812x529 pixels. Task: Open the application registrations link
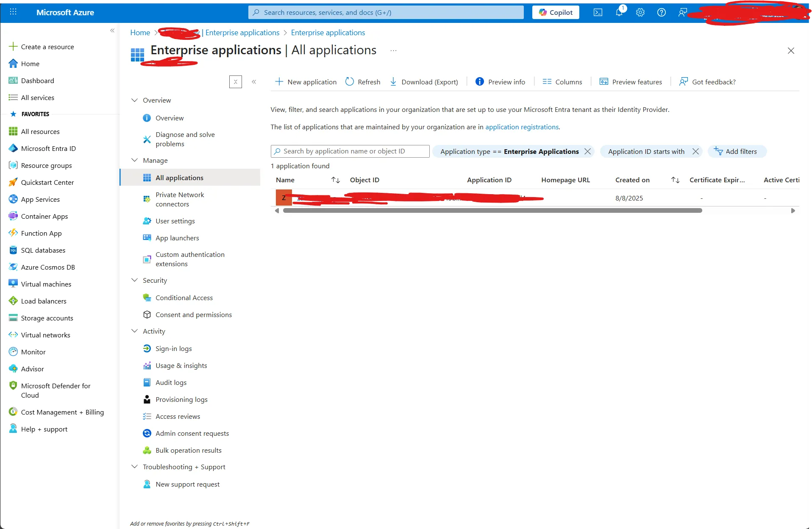click(522, 127)
